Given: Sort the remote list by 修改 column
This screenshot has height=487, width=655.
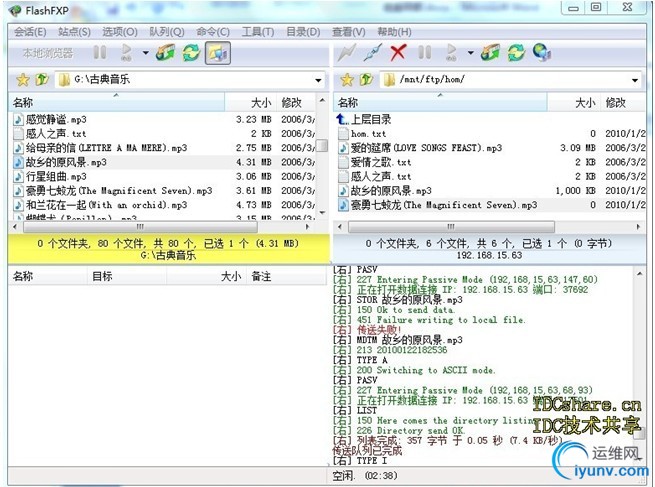Looking at the screenshot, I should pos(622,102).
